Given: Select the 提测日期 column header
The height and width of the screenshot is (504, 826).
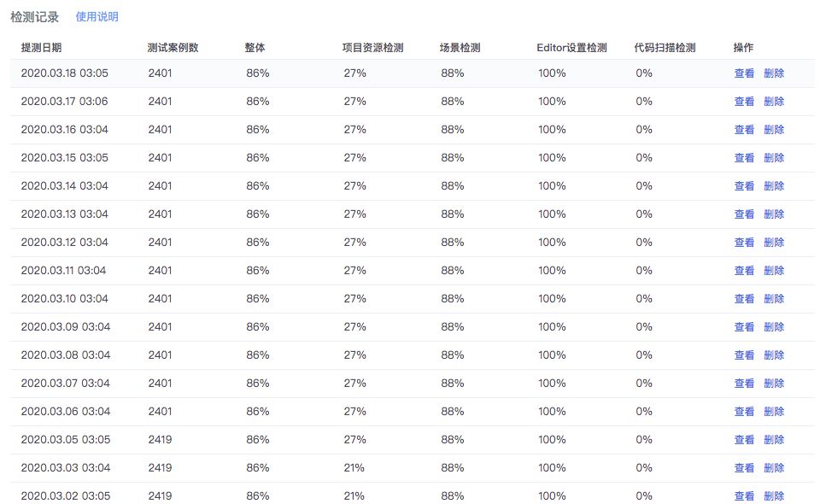Looking at the screenshot, I should coord(41,47).
